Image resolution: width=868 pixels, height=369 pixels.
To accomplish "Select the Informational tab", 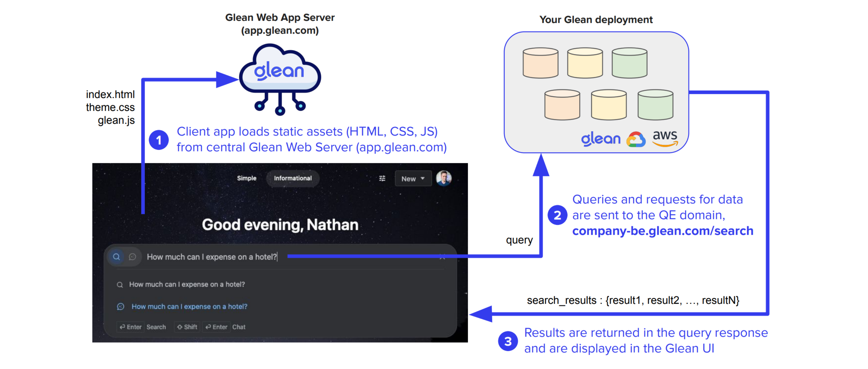I will point(292,178).
